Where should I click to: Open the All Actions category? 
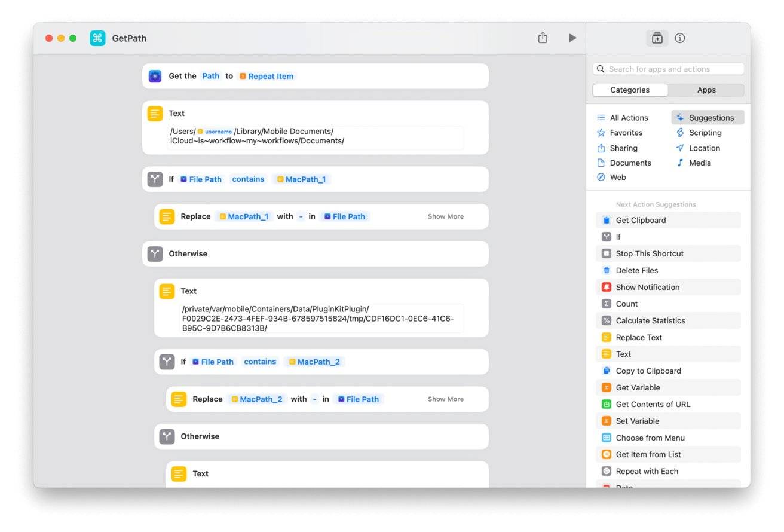coord(628,118)
